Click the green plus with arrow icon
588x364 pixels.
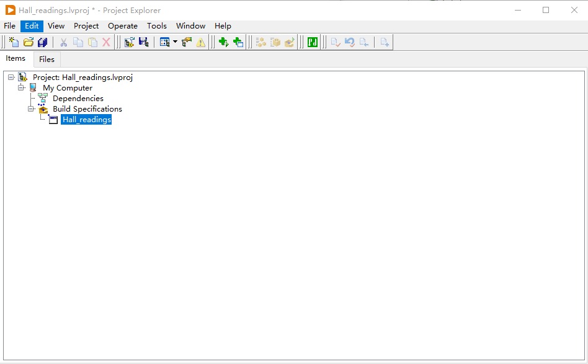[223, 42]
